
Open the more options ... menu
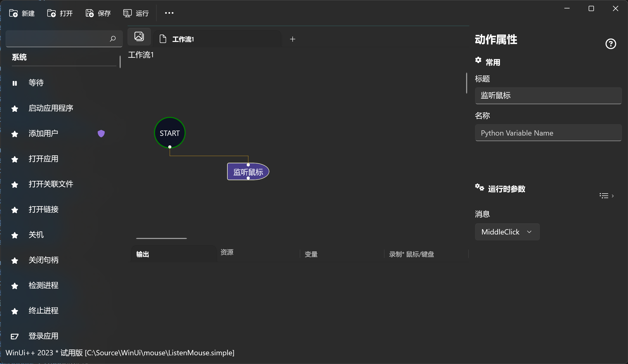pos(169,13)
